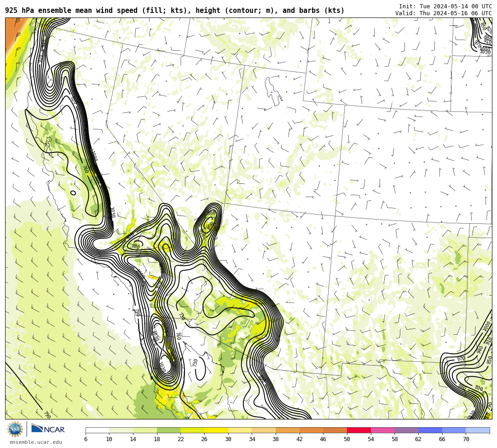Click the colorbar tick label 70
This screenshot has height=448, width=497.
(466, 439)
